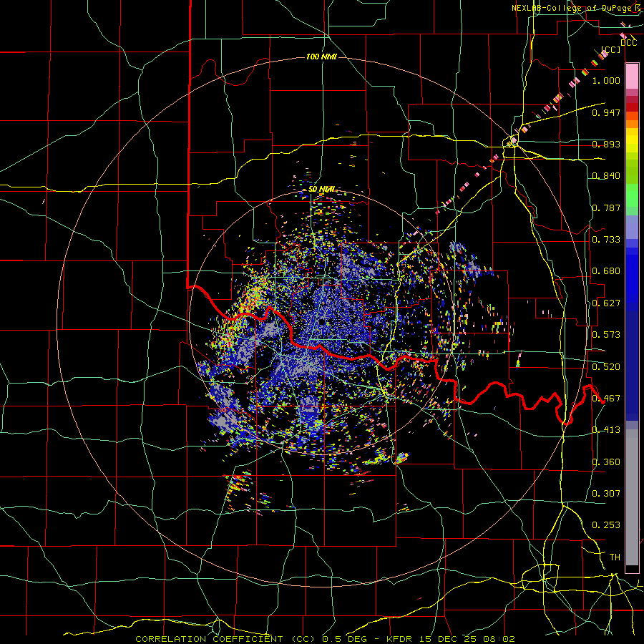Select the 0.947 legend value
Viewport: 644px width, 644px height.
(x=606, y=112)
